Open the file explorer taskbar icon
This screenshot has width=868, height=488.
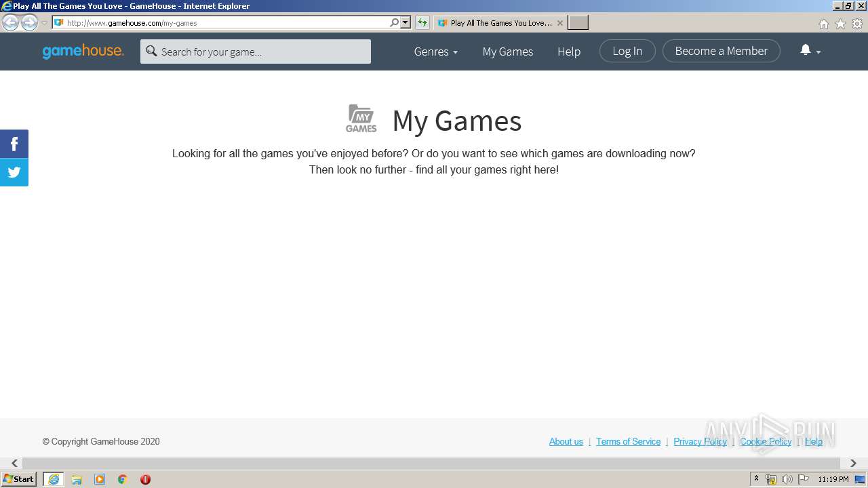click(x=77, y=479)
